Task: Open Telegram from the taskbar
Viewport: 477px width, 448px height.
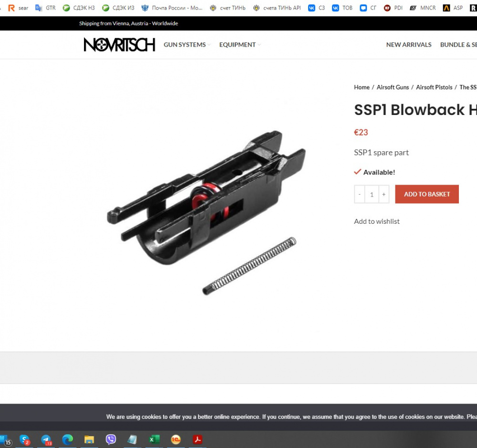Action: (x=46, y=439)
